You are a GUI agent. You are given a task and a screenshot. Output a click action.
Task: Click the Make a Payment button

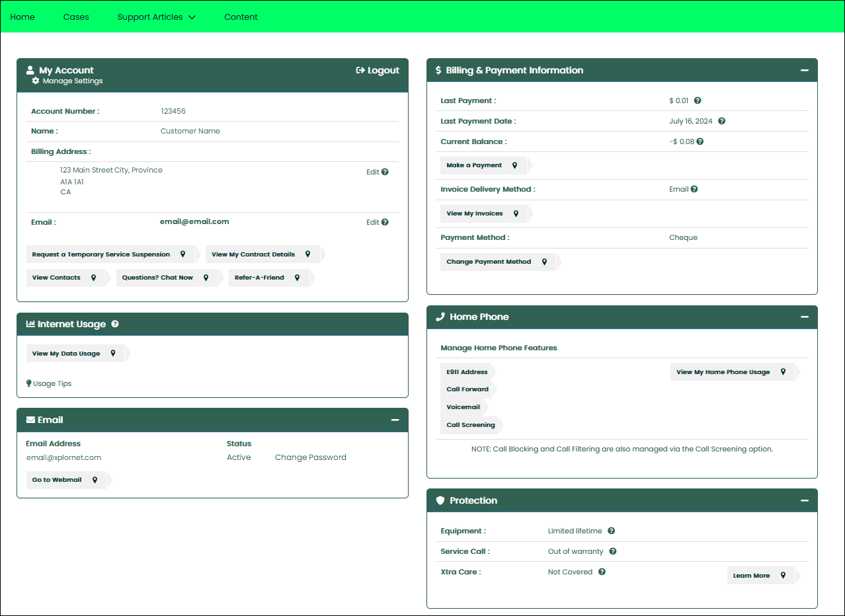point(482,165)
